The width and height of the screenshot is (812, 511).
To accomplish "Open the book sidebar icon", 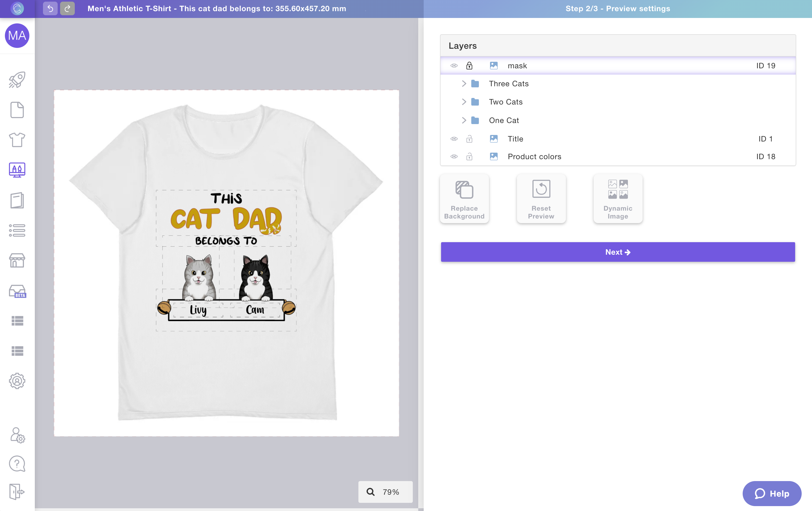I will (17, 201).
